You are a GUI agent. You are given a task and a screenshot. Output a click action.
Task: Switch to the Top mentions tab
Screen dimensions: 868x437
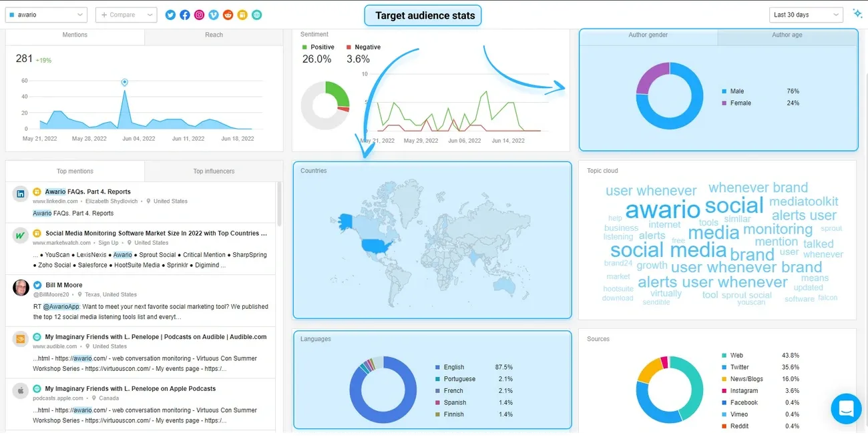coord(75,171)
